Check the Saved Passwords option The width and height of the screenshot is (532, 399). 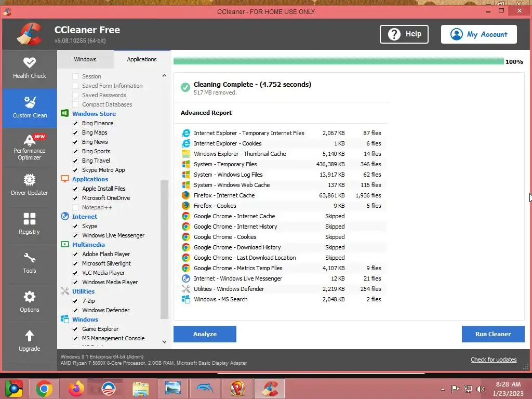[75, 95]
